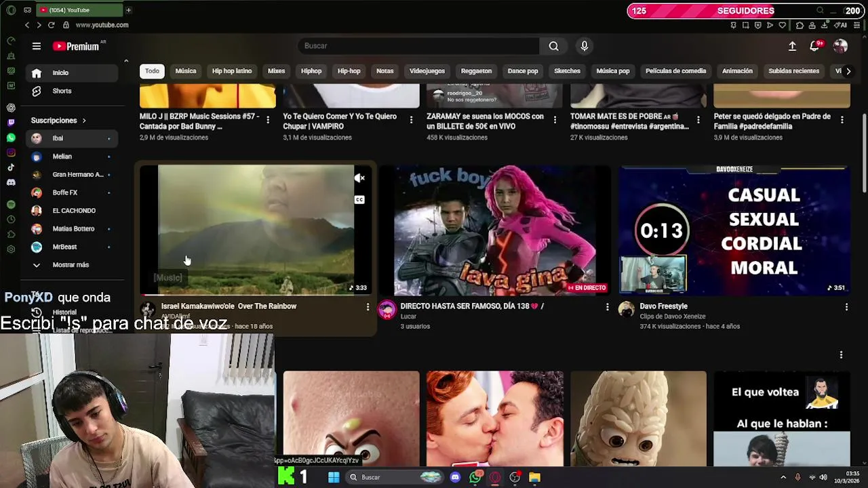Image resolution: width=868 pixels, height=488 pixels.
Task: Open Davo Freestyle video title
Action: pyautogui.click(x=663, y=306)
